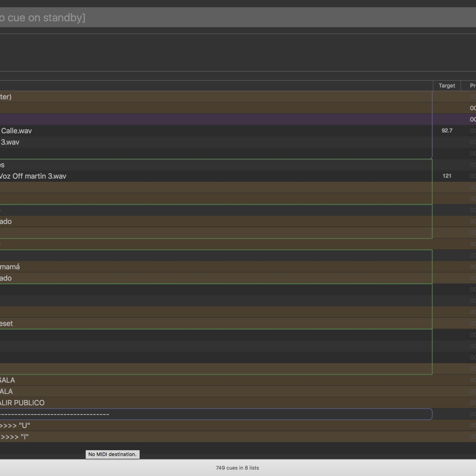Image resolution: width=476 pixels, height=476 pixels.
Task: Select the cue labeled >>>> "I"
Action: (x=15, y=437)
